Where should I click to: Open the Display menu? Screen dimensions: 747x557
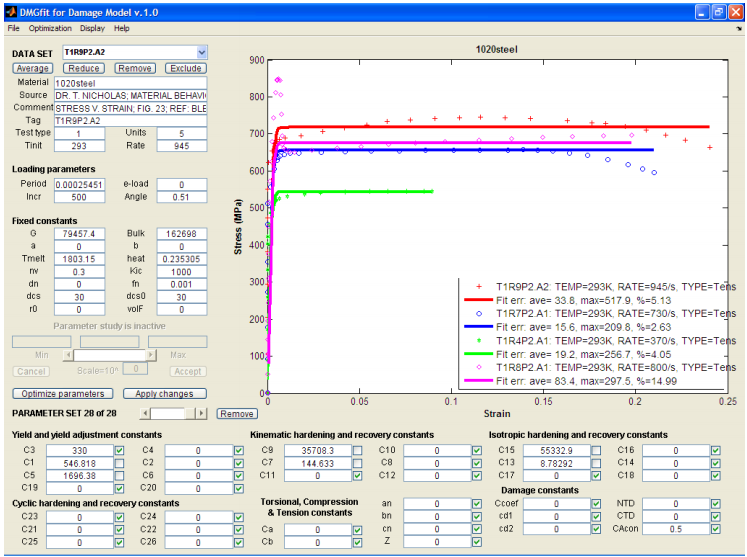coord(92,29)
